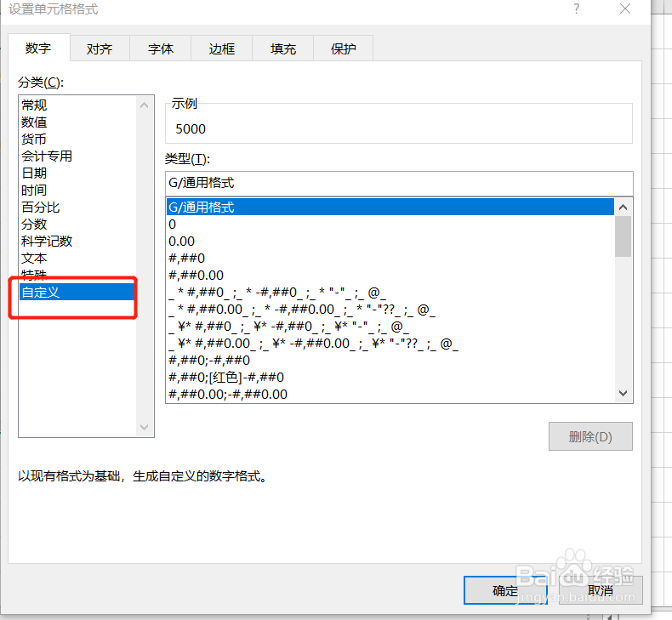Select 百分比 category
The image size is (672, 620).
tap(77, 207)
